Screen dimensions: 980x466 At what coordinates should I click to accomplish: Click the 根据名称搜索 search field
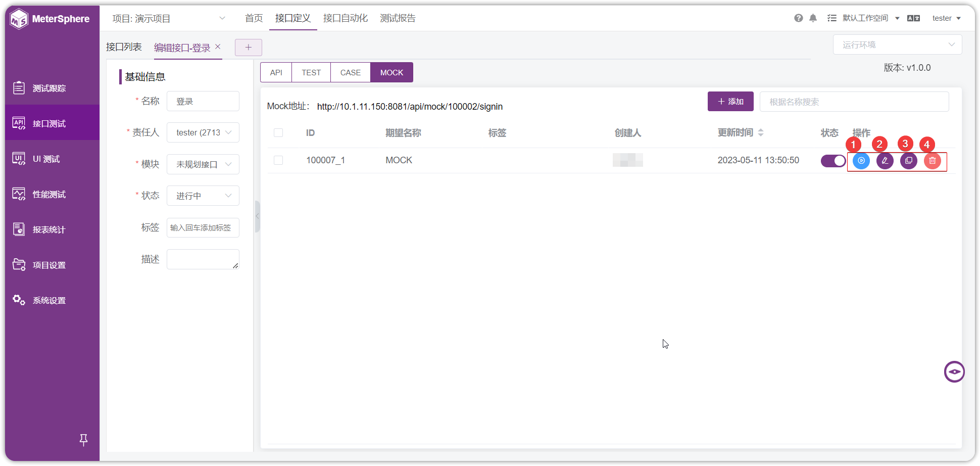854,102
